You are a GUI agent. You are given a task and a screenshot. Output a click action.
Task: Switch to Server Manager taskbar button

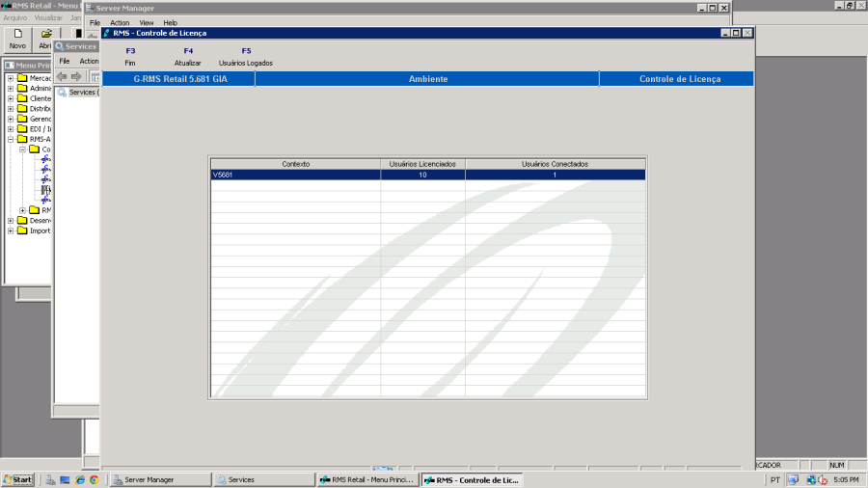pyautogui.click(x=160, y=479)
